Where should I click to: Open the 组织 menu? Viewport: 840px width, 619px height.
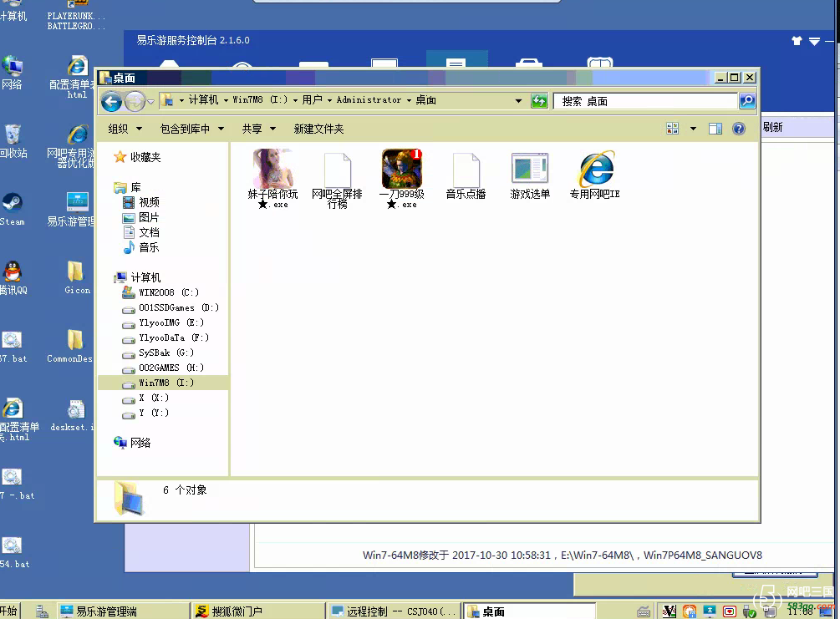click(x=125, y=129)
